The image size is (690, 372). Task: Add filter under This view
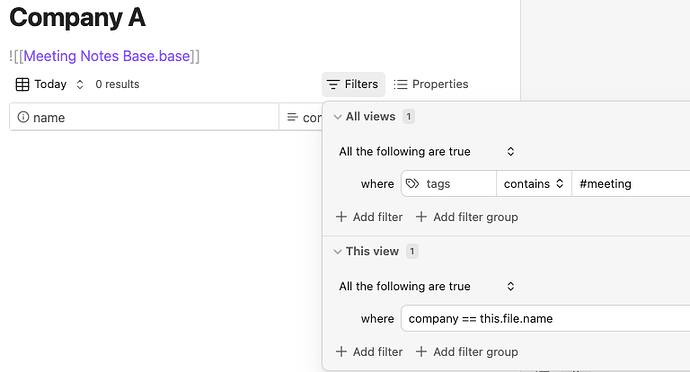click(369, 352)
